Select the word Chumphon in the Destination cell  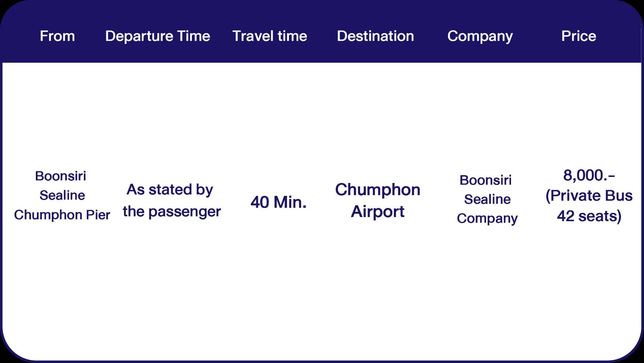pos(377,189)
